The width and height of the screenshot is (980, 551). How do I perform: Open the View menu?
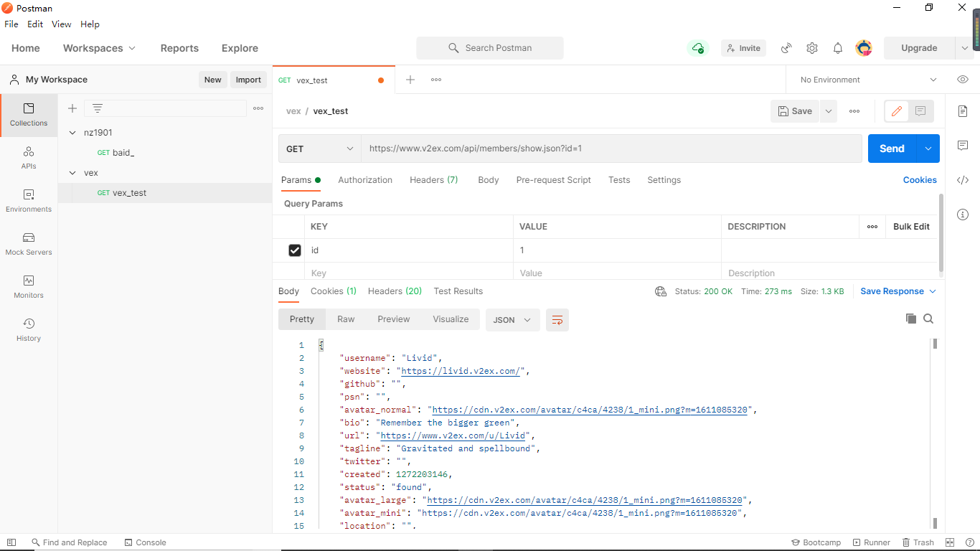[x=61, y=24]
